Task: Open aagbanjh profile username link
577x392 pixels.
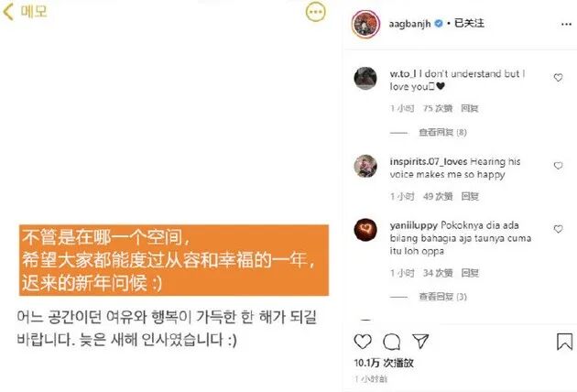Action: point(409,24)
